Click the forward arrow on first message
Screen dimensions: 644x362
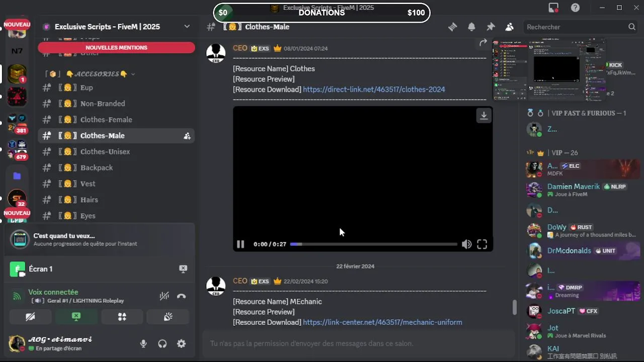[483, 43]
